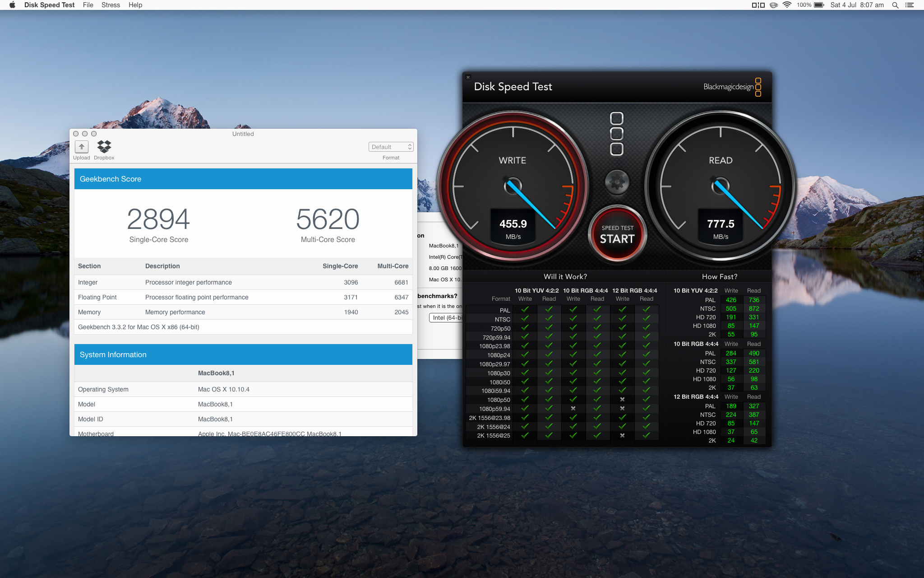The width and height of the screenshot is (924, 578).
Task: Open Disk Speed Test settings gear
Action: (617, 182)
